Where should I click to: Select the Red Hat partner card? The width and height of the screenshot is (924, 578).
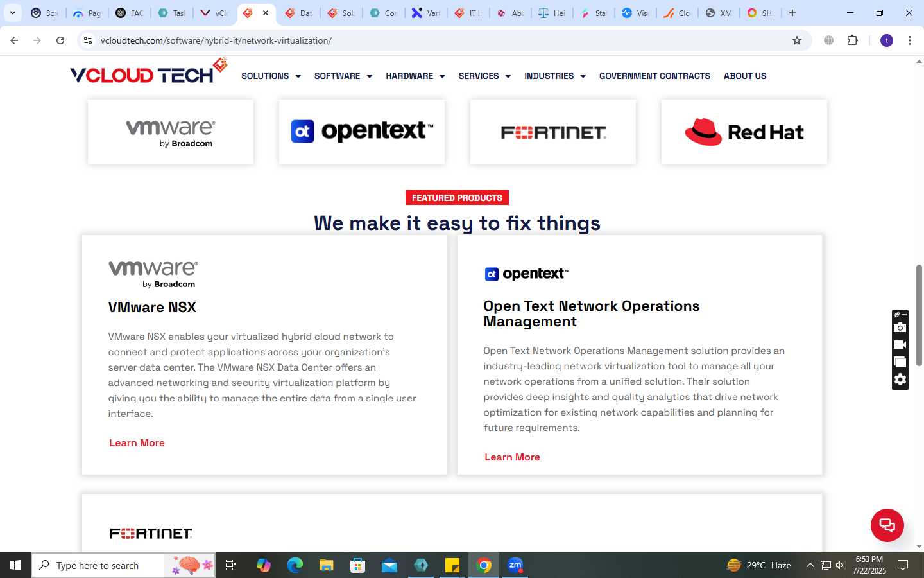pyautogui.click(x=744, y=132)
